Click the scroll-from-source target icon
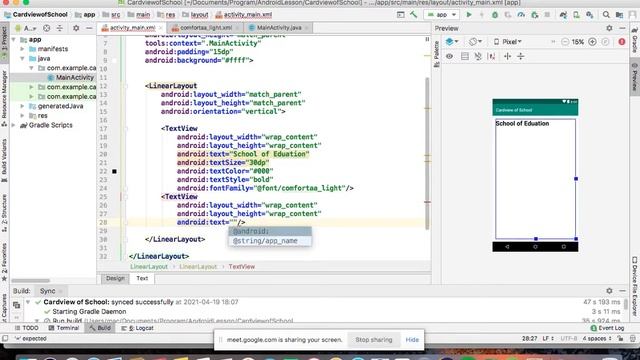640x360 pixels. (47, 28)
